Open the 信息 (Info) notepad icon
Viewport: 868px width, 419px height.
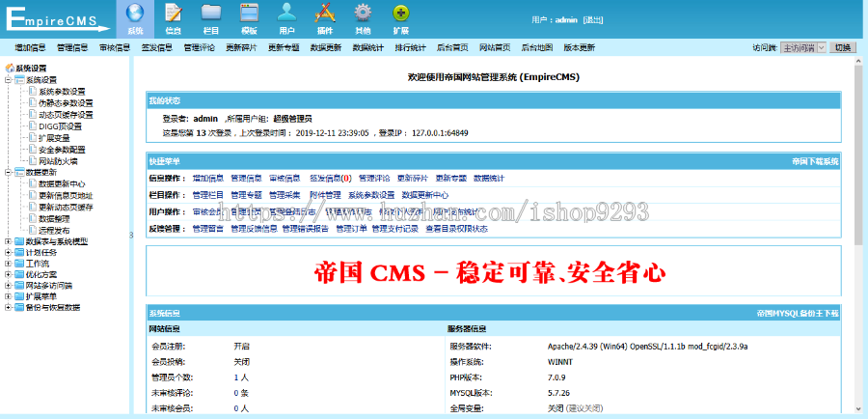pyautogui.click(x=174, y=14)
